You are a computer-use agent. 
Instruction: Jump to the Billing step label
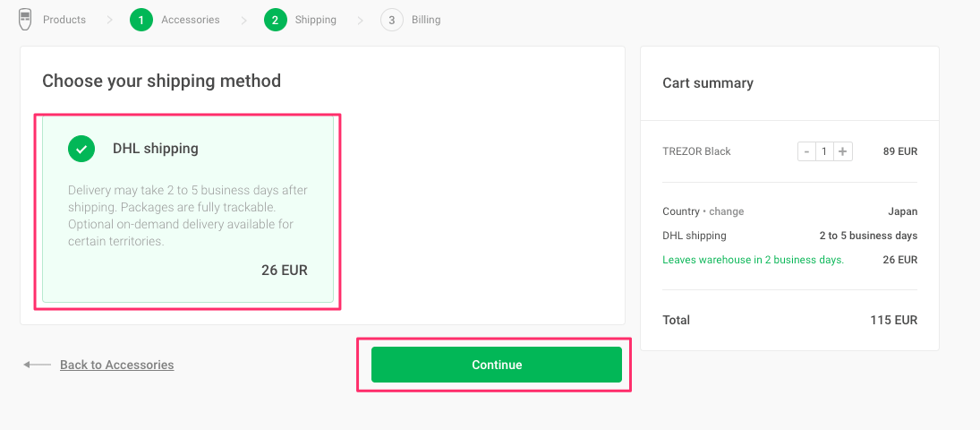(426, 20)
